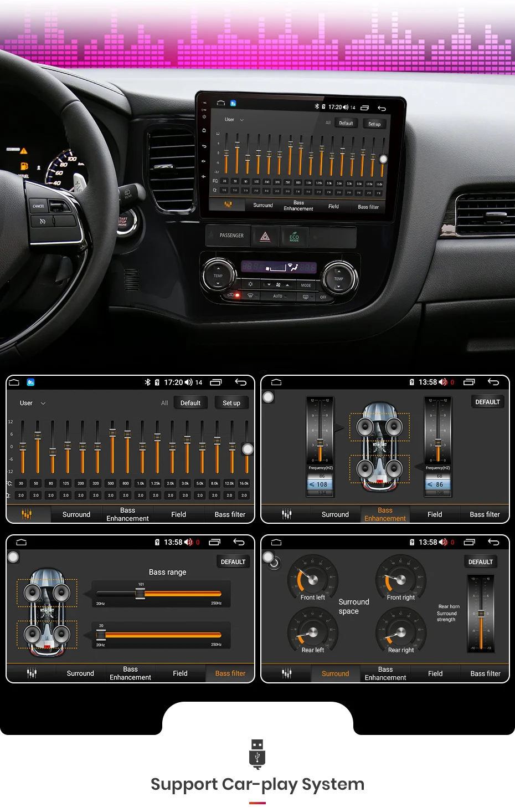Image resolution: width=515 pixels, height=812 pixels.
Task: Click left level slider on Bass Enhancement screen
Action: point(320,431)
